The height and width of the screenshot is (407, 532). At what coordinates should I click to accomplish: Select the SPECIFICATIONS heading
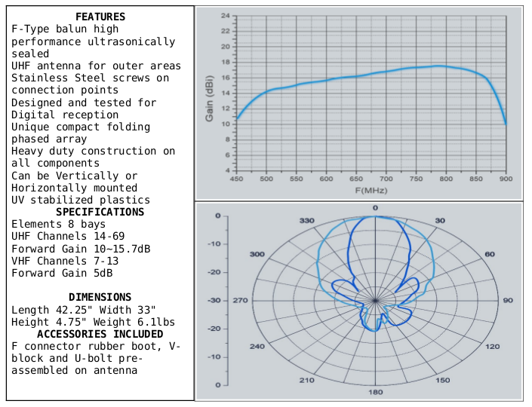tap(100, 212)
